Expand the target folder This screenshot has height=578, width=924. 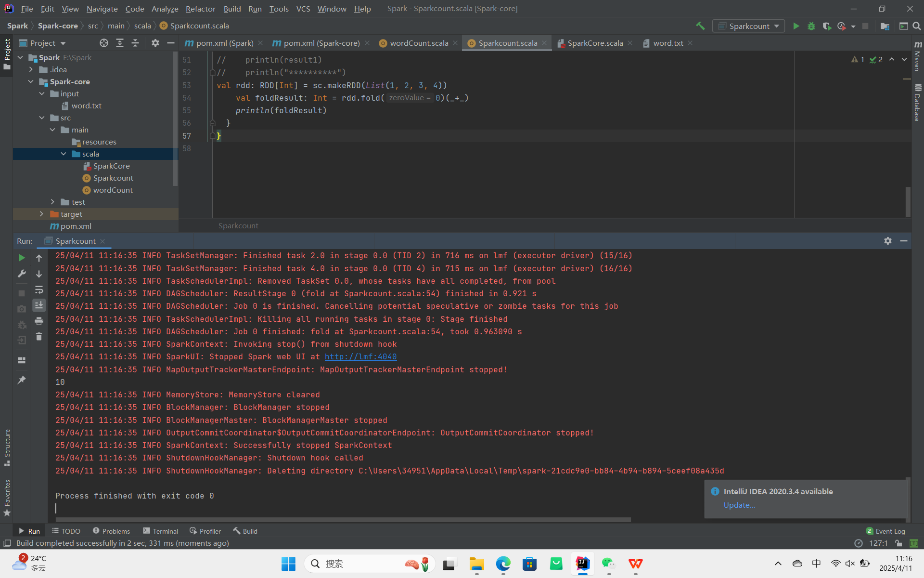coord(42,214)
